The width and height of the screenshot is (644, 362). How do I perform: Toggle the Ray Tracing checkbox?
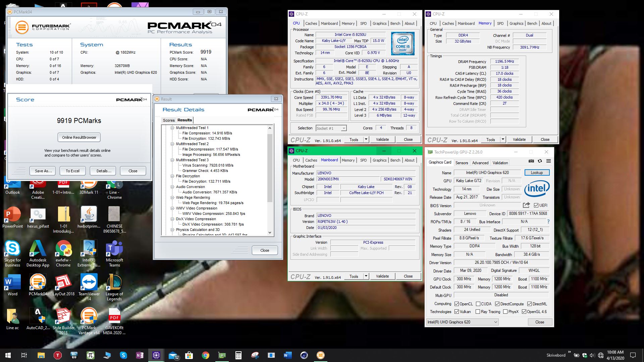[478, 312]
